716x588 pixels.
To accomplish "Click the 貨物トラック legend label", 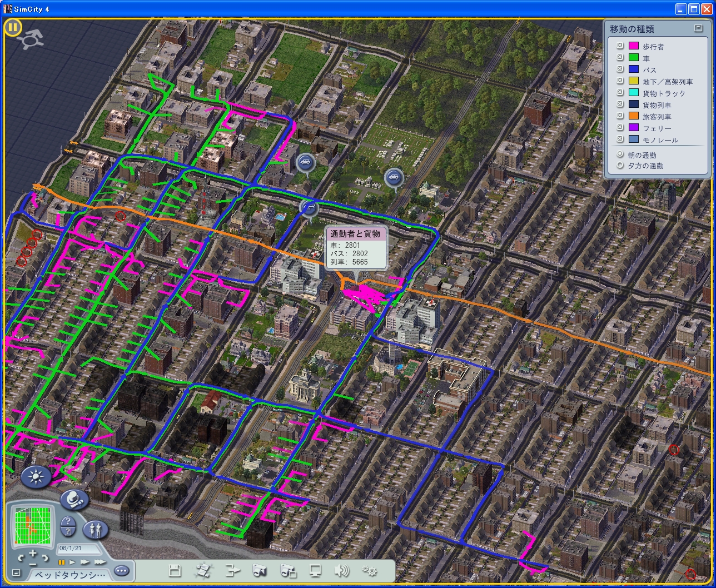I will pyautogui.click(x=664, y=93).
